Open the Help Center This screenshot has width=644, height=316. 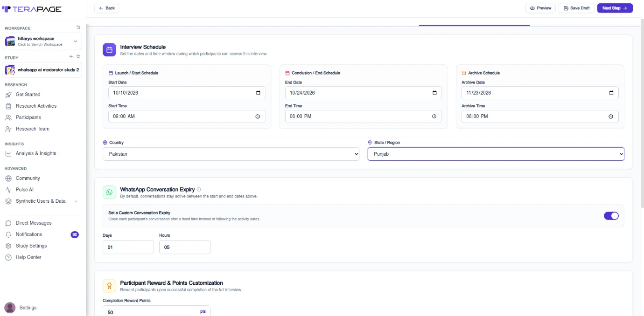point(28,257)
